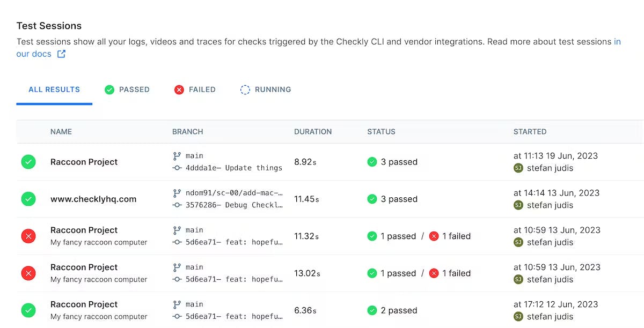Click the Started column header

click(530, 131)
